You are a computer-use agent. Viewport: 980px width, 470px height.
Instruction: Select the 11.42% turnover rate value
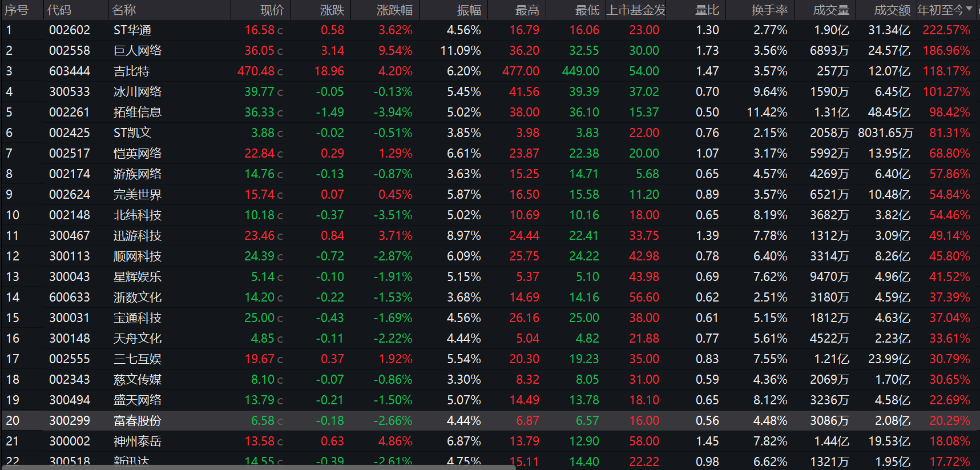767,112
